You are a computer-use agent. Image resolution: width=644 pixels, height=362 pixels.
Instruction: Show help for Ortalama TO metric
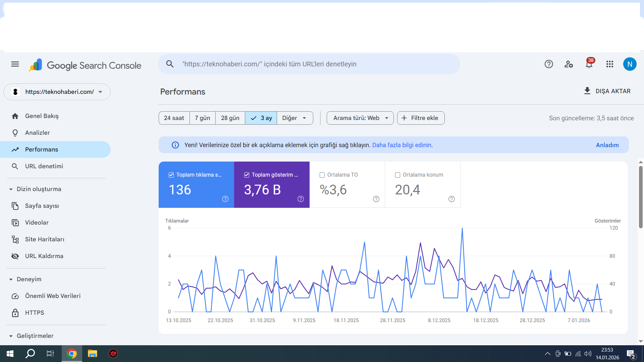(376, 199)
